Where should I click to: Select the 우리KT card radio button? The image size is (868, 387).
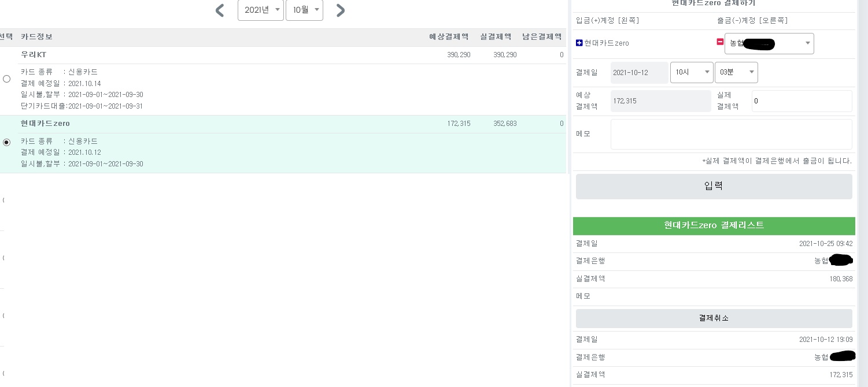[x=7, y=79]
